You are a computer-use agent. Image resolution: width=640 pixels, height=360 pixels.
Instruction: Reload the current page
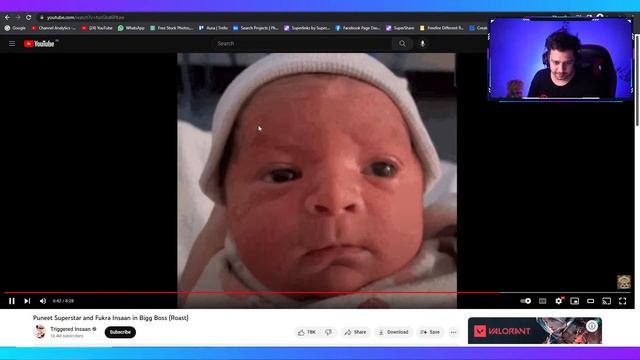pos(29,18)
